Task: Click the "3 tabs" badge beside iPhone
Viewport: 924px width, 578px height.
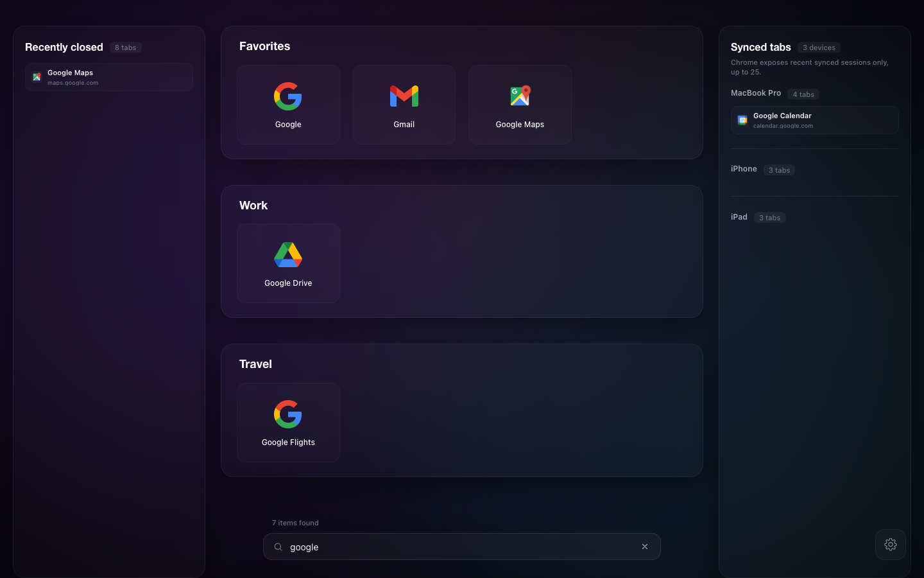Action: point(779,170)
